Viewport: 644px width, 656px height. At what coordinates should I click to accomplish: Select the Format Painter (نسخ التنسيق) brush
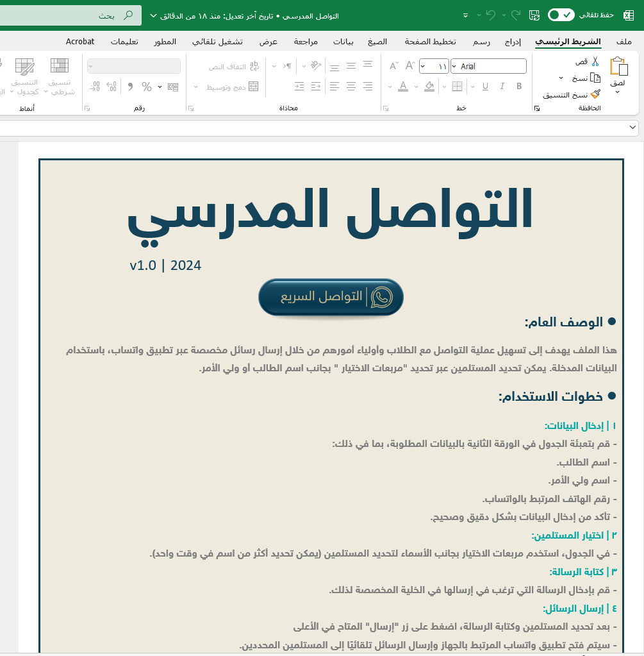[x=595, y=94]
